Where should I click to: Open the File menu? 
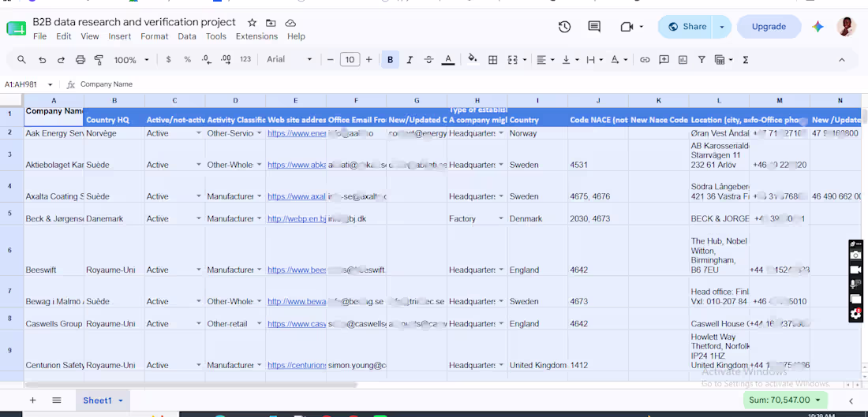40,36
